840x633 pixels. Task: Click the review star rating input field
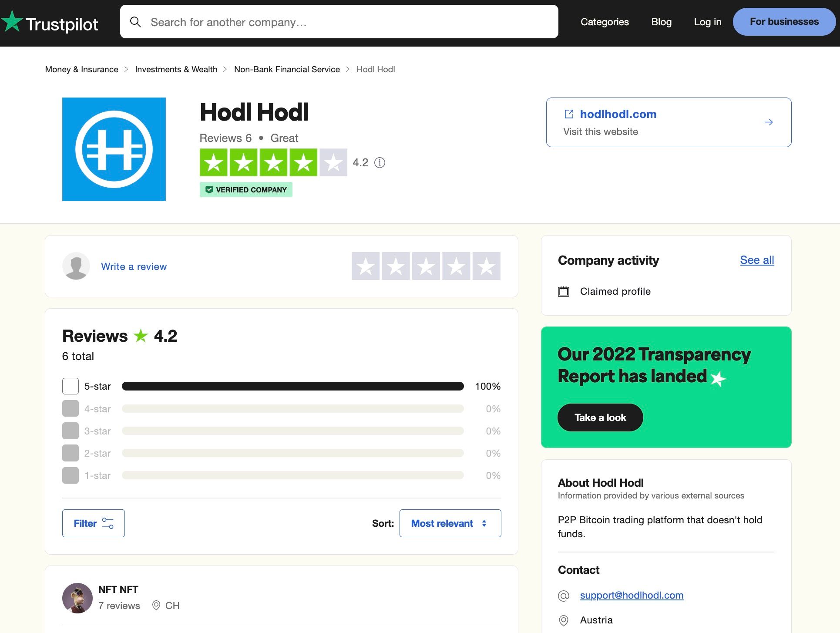427,266
